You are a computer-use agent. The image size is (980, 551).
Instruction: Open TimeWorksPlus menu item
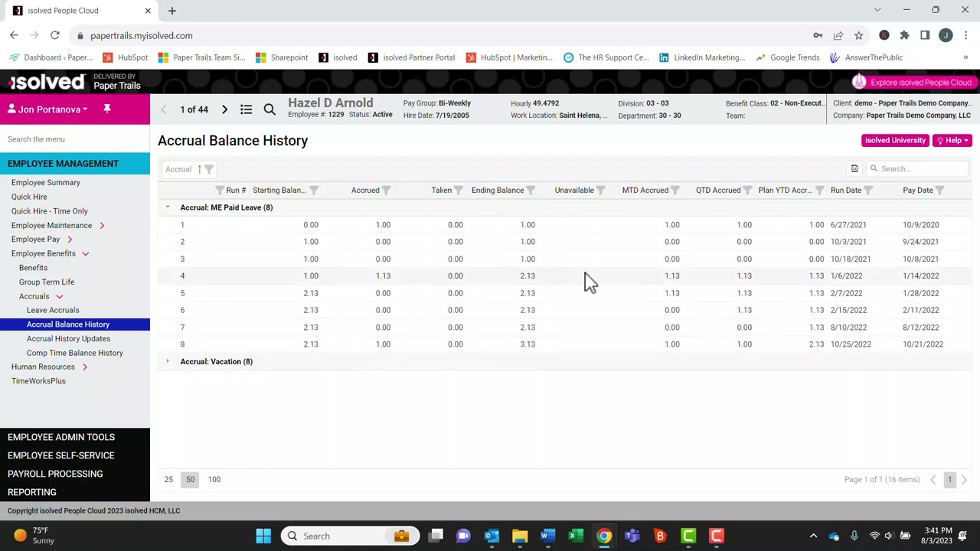click(38, 380)
